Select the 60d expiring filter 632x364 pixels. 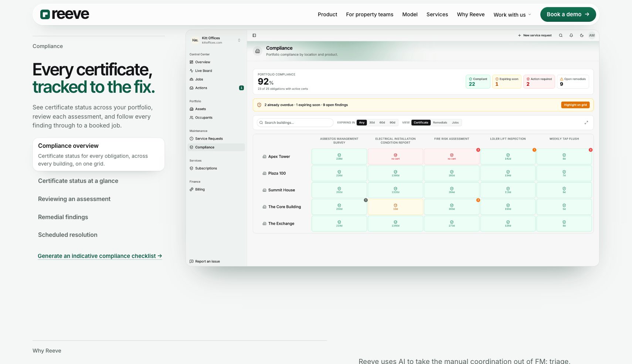click(x=382, y=123)
